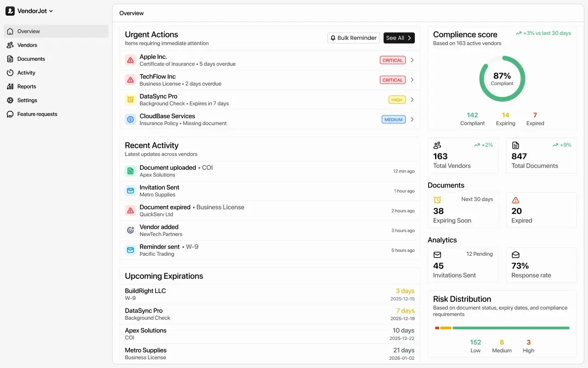Screen dimensions: 588x368
Task: Expand the TechFlow Inc row chevron
Action: pos(412,80)
